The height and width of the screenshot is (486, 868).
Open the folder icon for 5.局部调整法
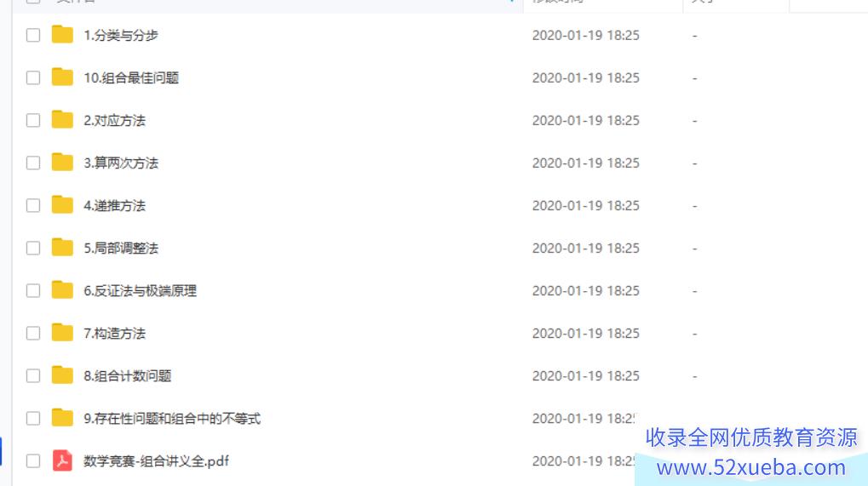pyautogui.click(x=62, y=248)
